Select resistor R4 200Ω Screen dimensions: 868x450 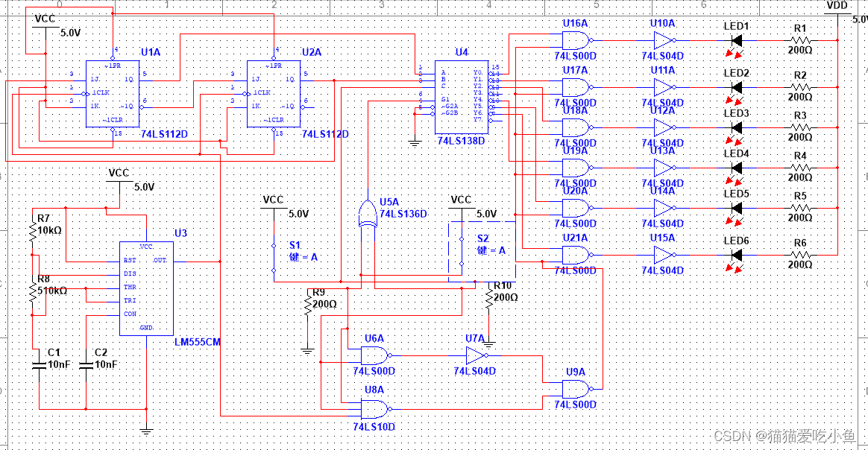[x=800, y=168]
